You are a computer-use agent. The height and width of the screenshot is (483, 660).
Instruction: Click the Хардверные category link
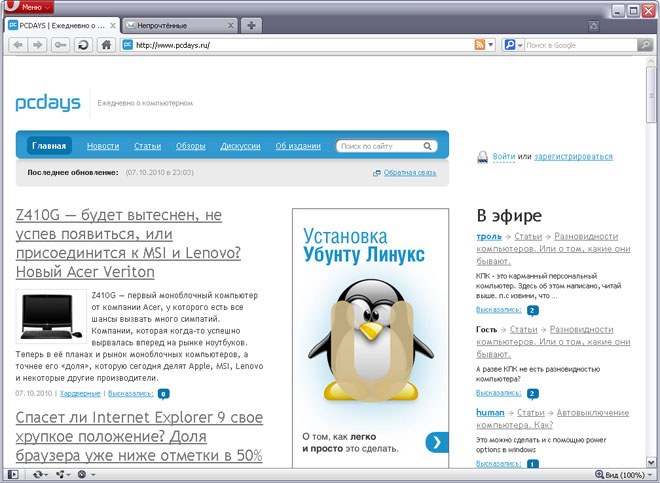[80, 393]
